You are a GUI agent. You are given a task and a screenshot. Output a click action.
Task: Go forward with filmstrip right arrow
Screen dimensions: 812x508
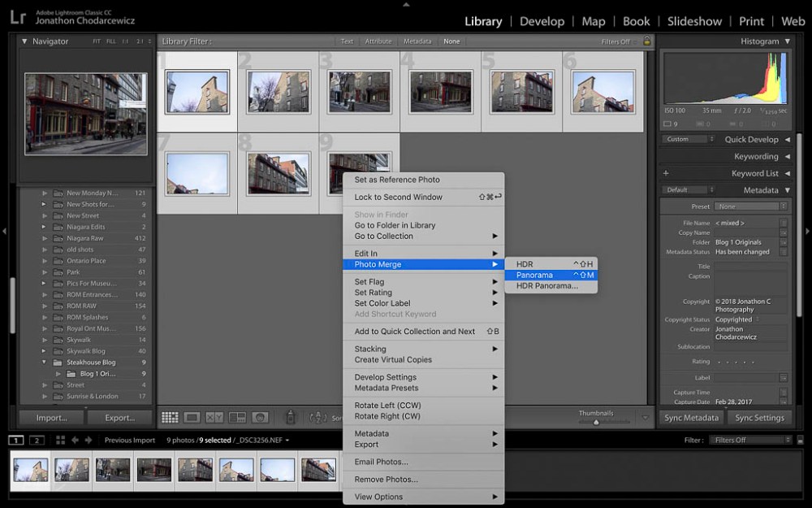(88, 440)
